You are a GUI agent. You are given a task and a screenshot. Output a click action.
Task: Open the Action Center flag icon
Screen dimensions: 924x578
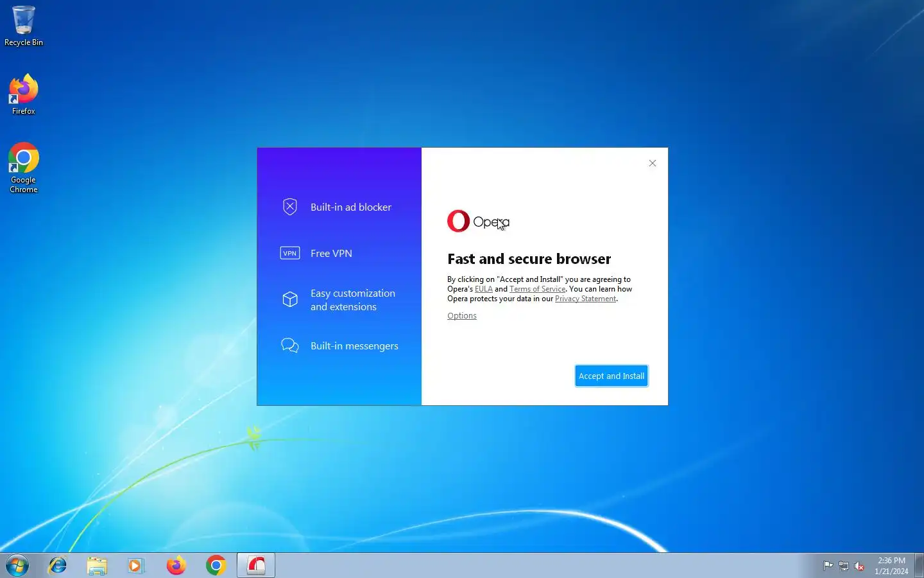point(828,566)
